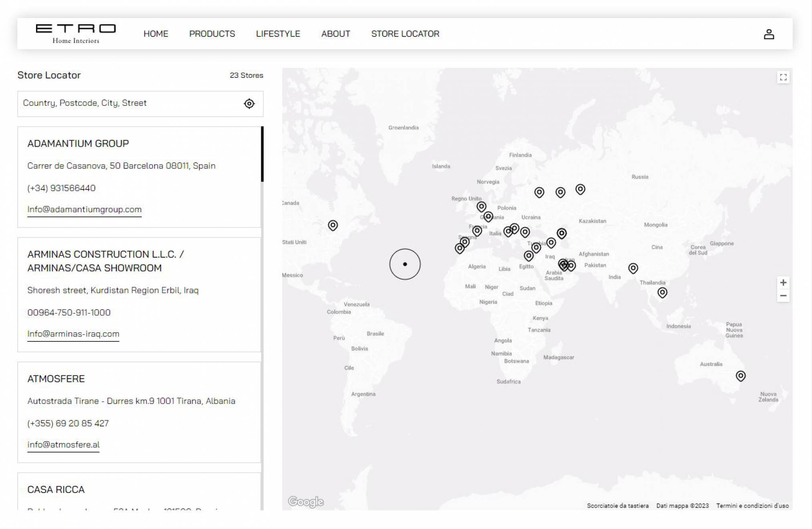Select the map pin in Australia
Viewport: 812px width, 529px height.
(740, 376)
